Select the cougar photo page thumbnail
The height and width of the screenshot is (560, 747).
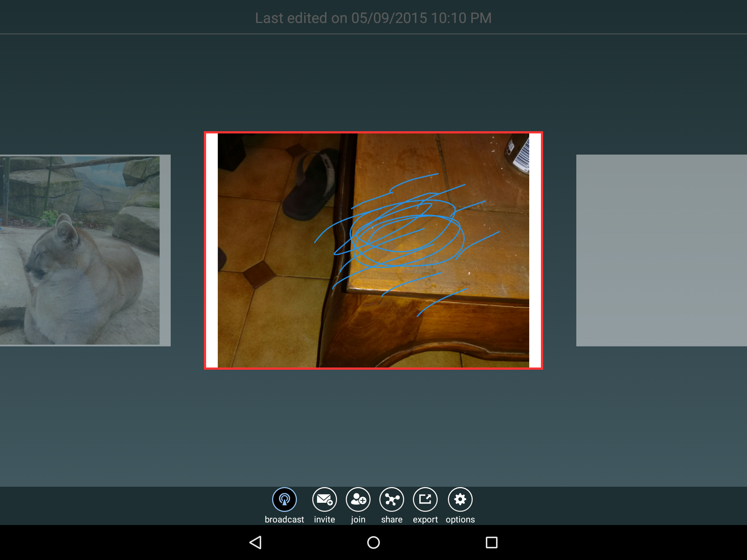click(85, 250)
